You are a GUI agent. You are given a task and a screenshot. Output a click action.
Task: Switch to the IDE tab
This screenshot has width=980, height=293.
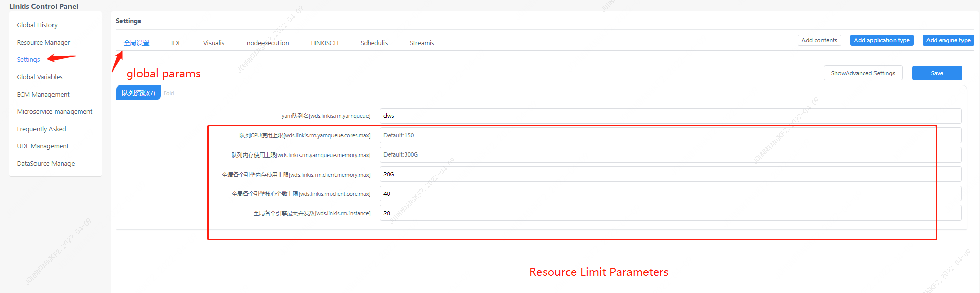click(176, 43)
